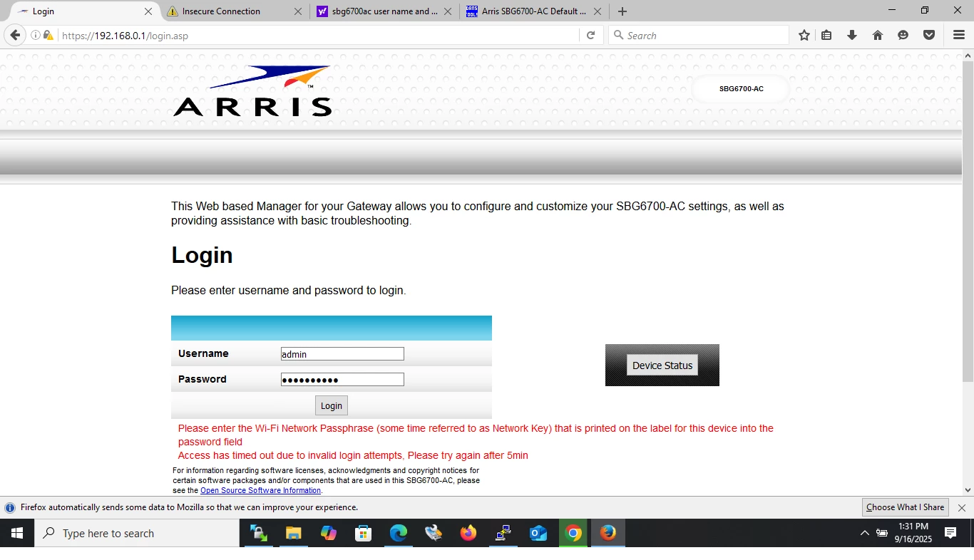Click the red 'Access has timed out' message
This screenshot has height=560, width=974.
coord(353,455)
